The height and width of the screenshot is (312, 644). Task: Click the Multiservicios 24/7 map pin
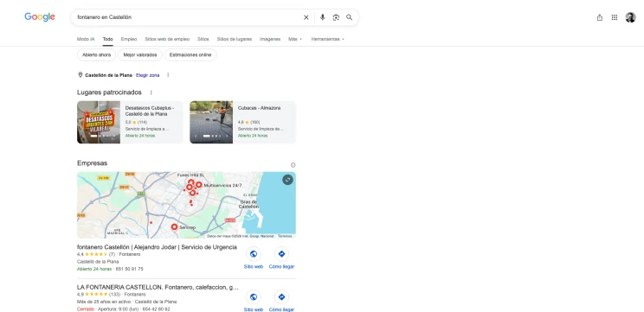pyautogui.click(x=199, y=185)
